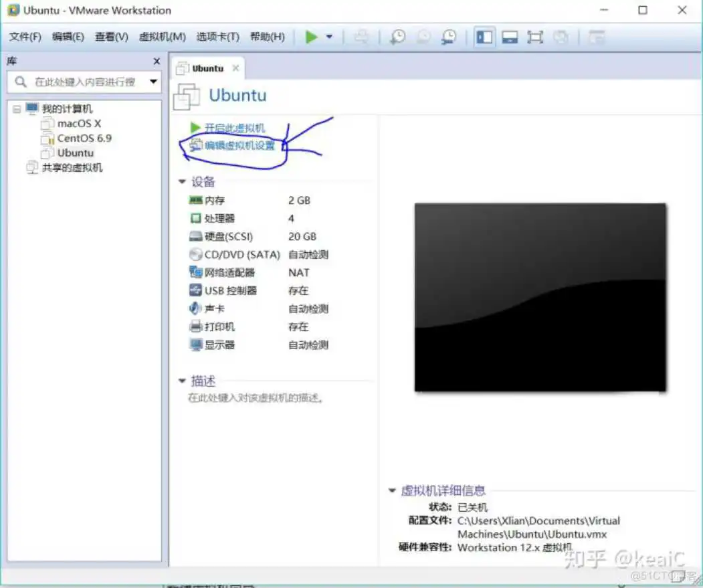Switch to the Ubuntu tab
The height and width of the screenshot is (588, 703).
pos(205,68)
